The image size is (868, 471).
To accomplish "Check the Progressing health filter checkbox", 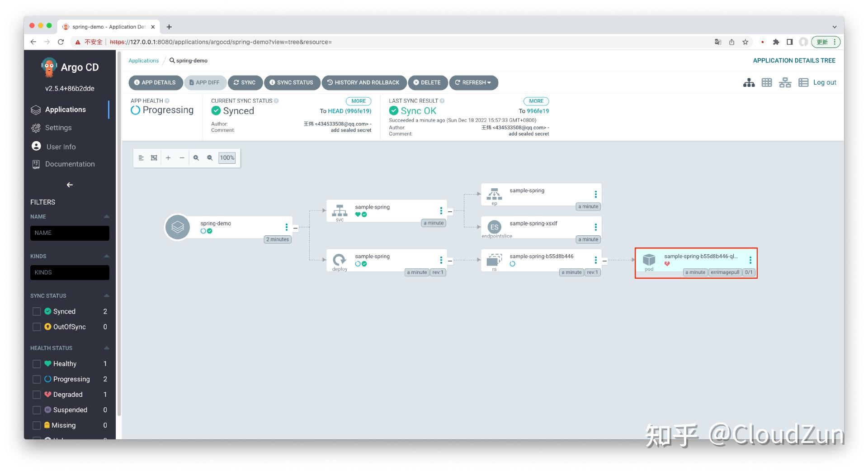I will click(x=37, y=379).
